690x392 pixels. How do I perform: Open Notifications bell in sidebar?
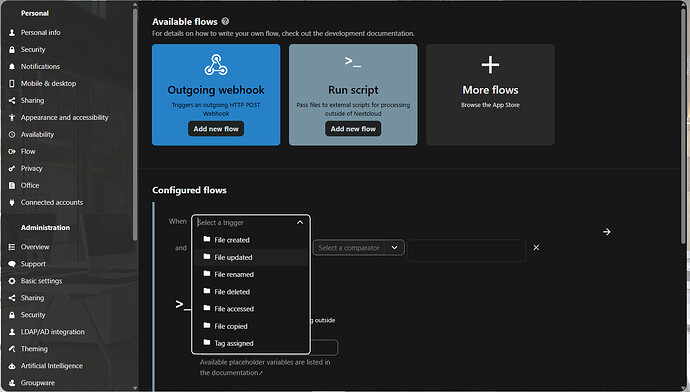tap(12, 66)
